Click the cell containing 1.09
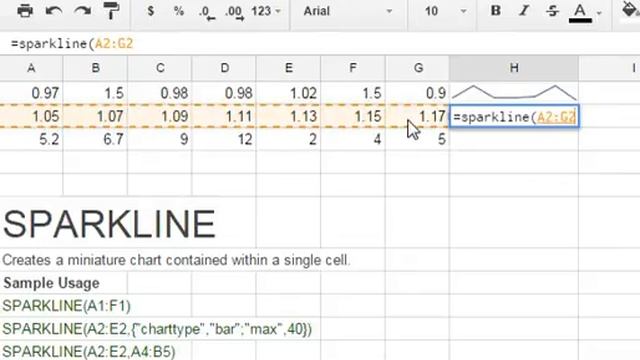 click(160, 116)
